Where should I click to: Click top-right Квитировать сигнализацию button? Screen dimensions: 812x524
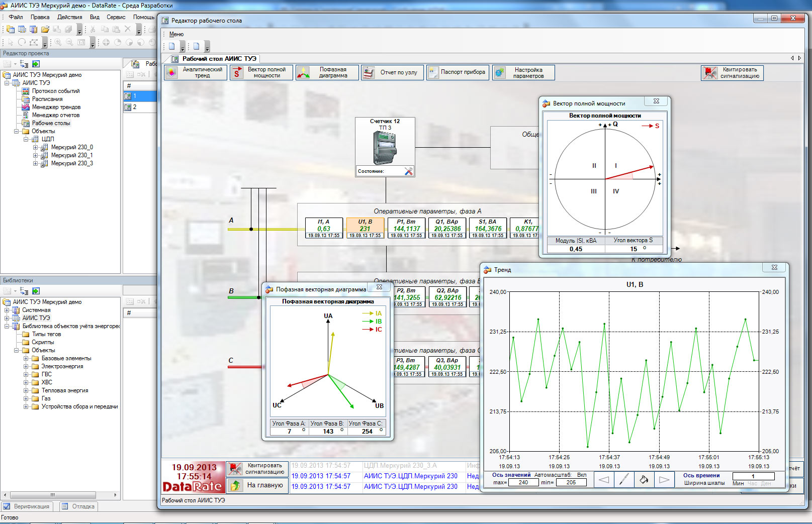(732, 73)
